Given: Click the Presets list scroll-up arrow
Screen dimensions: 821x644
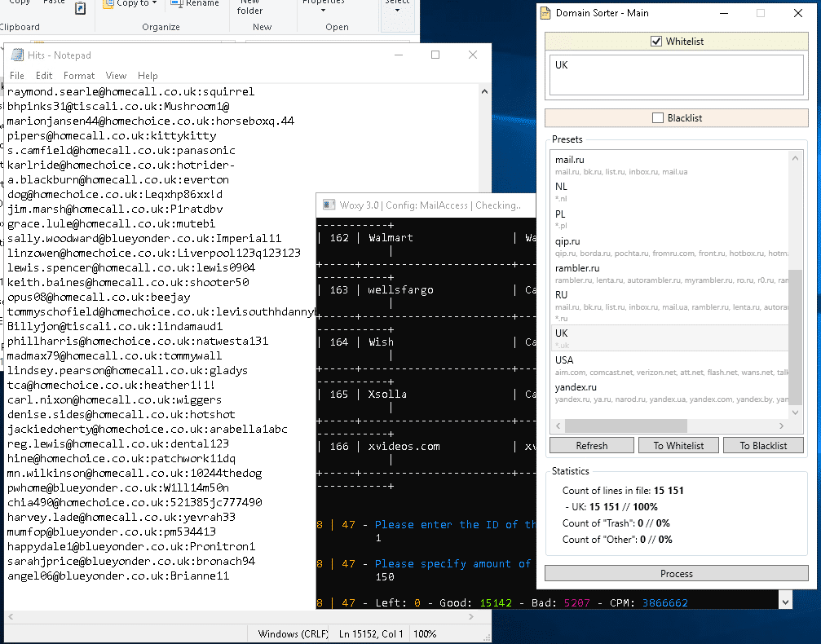Looking at the screenshot, I should pos(795,157).
